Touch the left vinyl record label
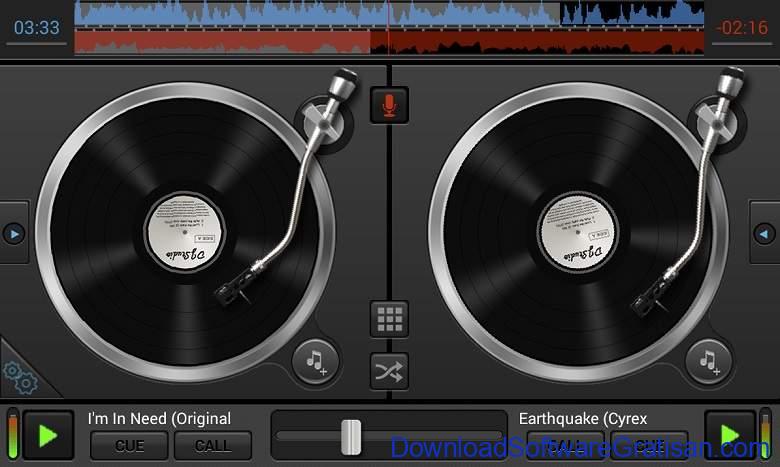 tap(185, 232)
